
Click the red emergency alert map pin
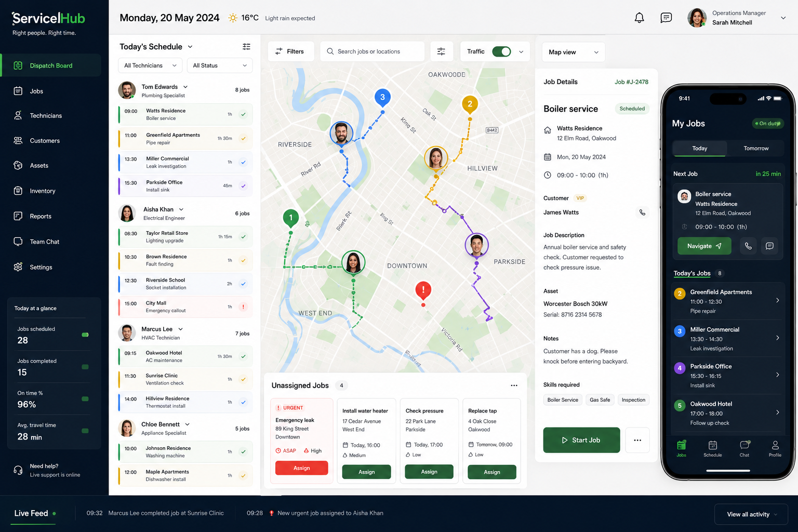[423, 291]
